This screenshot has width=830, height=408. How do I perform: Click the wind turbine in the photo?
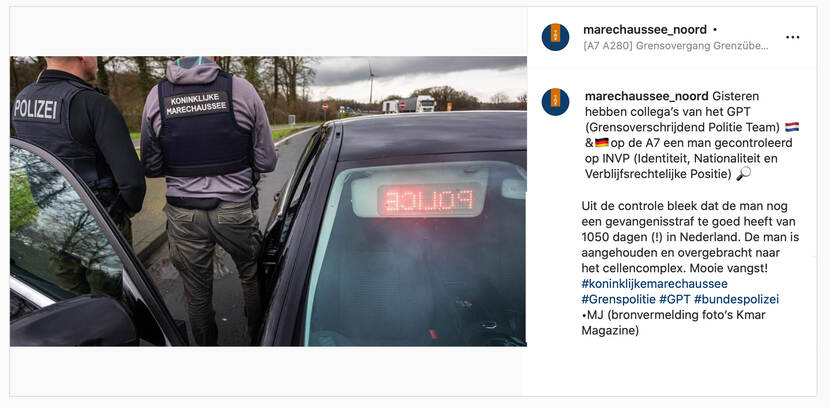click(371, 81)
